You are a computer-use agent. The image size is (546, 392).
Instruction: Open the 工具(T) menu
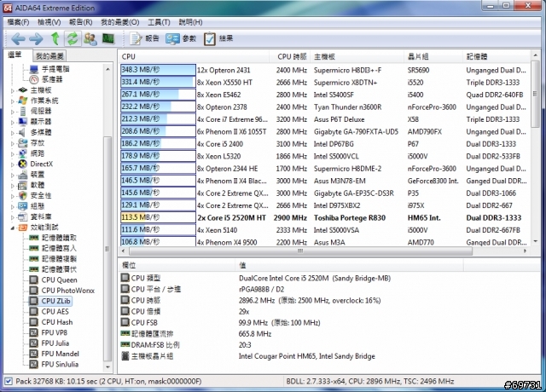[x=159, y=22]
